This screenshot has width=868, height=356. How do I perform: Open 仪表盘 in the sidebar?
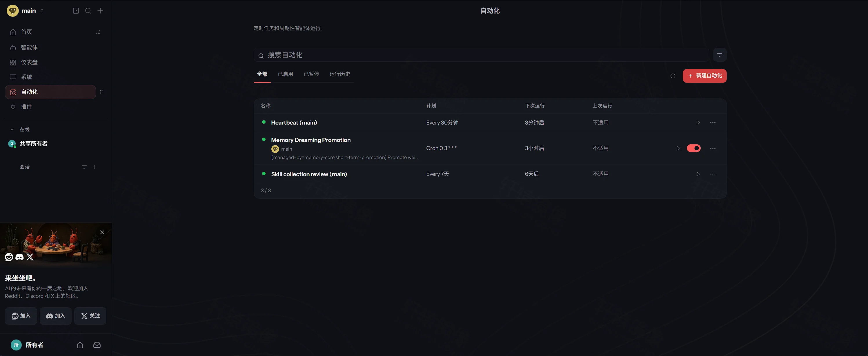(50, 62)
